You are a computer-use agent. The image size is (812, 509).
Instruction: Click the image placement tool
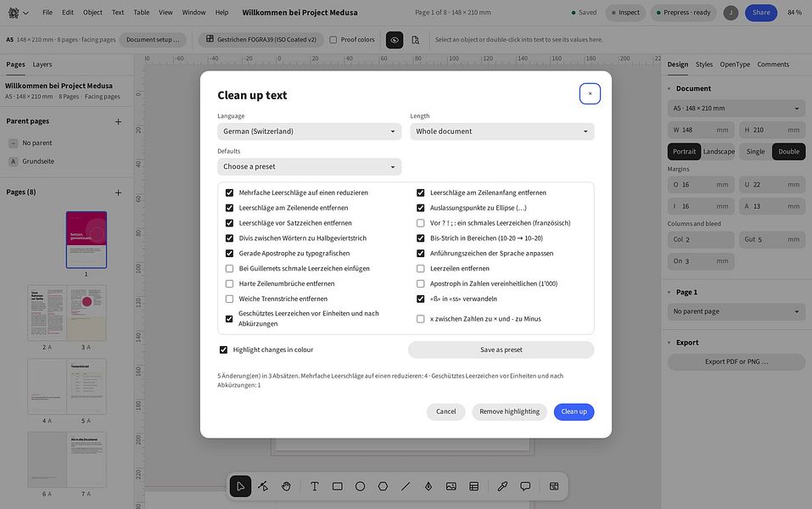coord(451,486)
